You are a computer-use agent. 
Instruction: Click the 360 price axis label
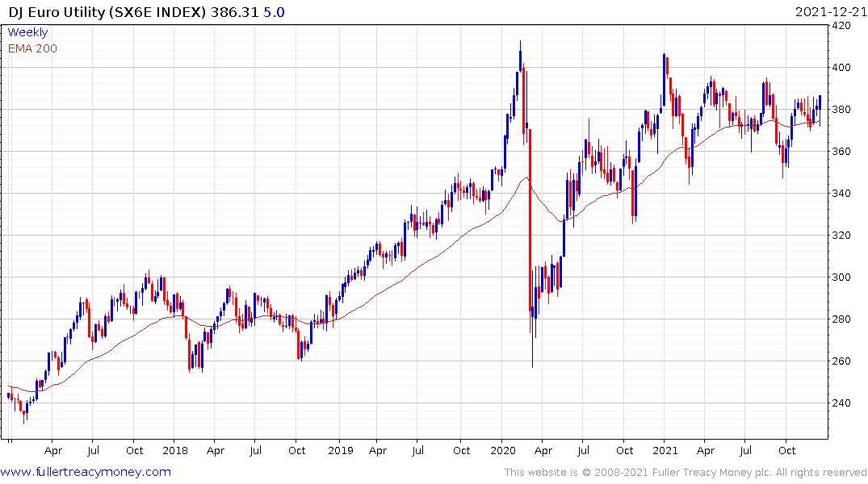click(841, 152)
